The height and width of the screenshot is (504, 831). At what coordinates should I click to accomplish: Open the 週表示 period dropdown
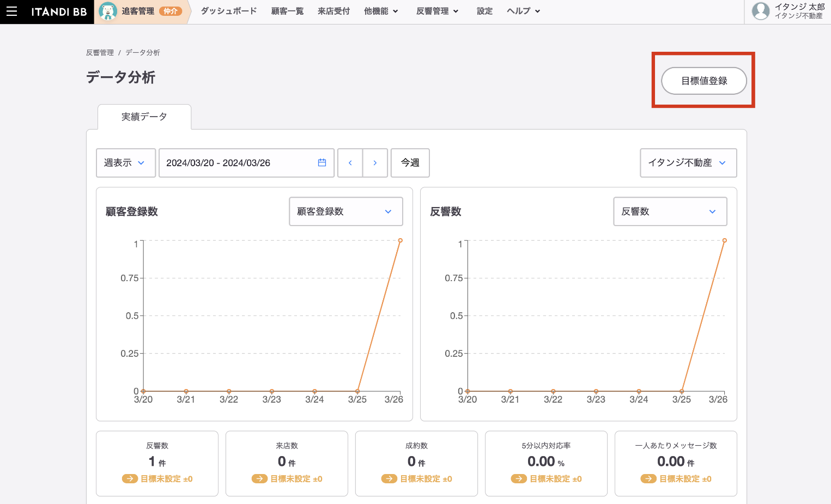coord(126,163)
